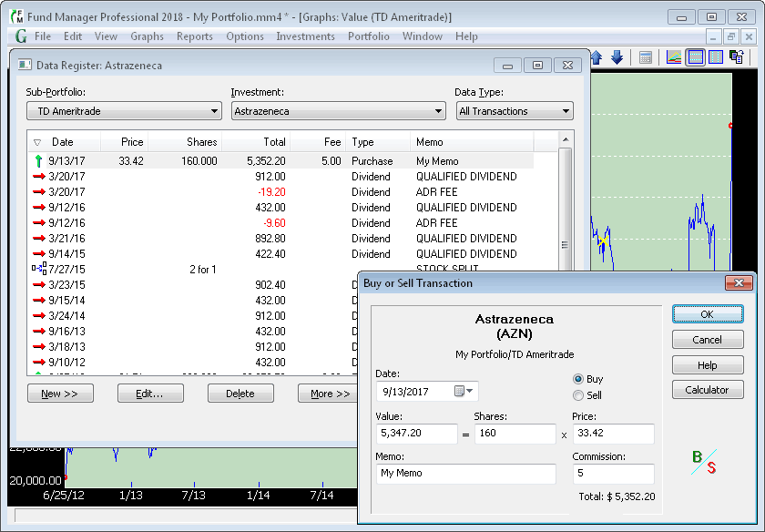Click the Memo field containing My Memo
The image size is (765, 532).
click(465, 474)
